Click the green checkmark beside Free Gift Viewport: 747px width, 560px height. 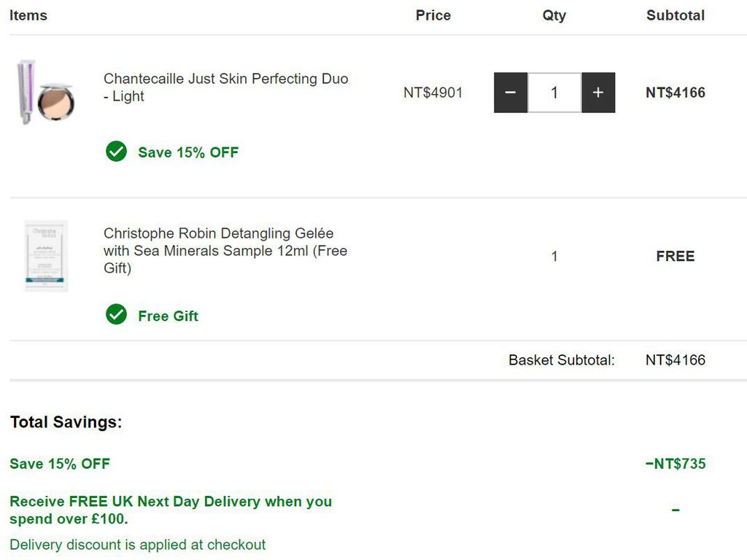click(x=116, y=314)
